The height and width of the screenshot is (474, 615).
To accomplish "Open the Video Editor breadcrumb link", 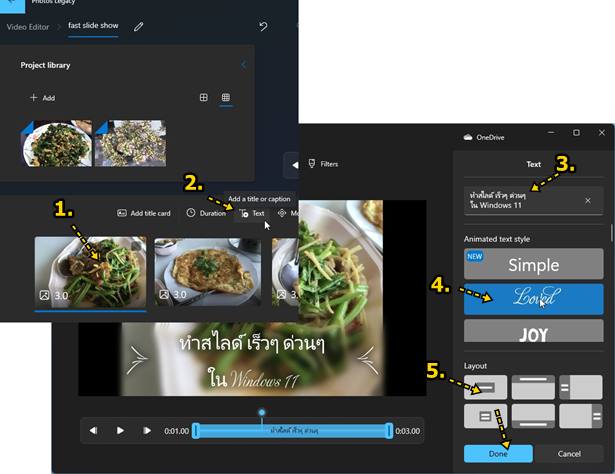I will pyautogui.click(x=28, y=27).
